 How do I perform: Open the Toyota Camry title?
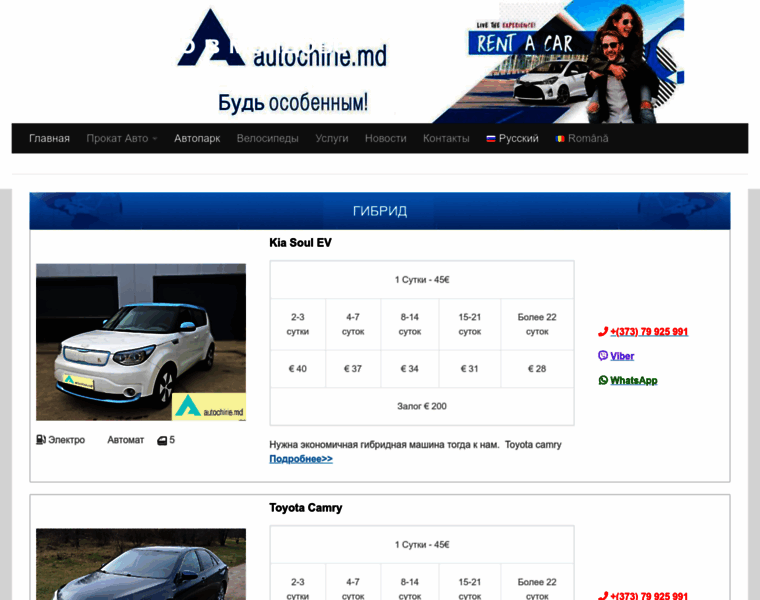point(306,508)
